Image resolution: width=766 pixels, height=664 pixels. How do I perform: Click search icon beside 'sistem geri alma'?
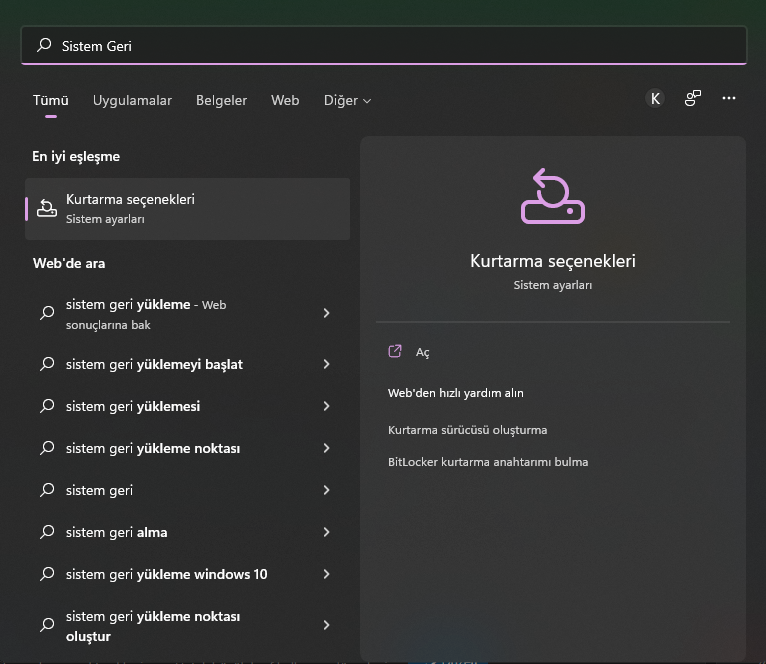47,532
